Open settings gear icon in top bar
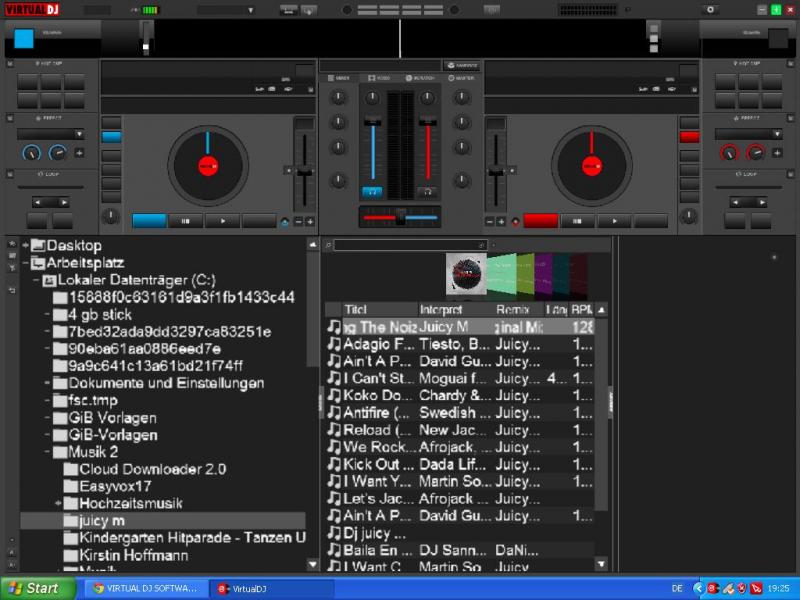Screen dimensions: 800x600 711,9
